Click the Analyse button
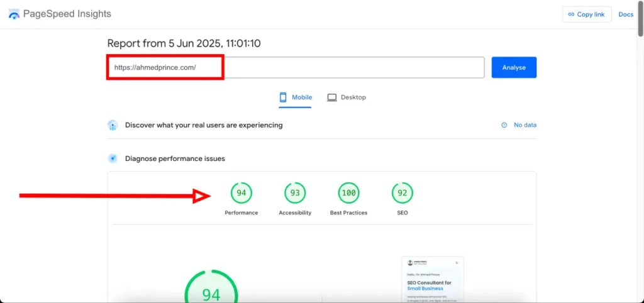 pyautogui.click(x=514, y=67)
